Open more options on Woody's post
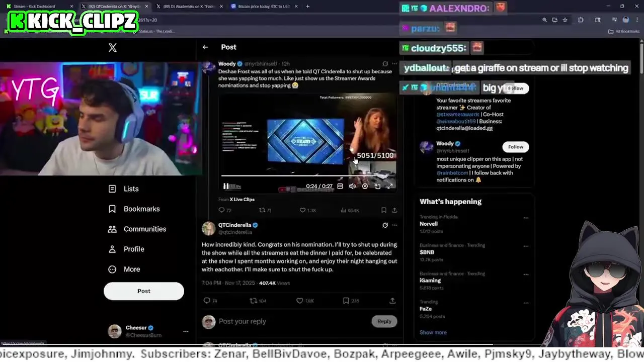The image size is (644, 362). point(394,64)
